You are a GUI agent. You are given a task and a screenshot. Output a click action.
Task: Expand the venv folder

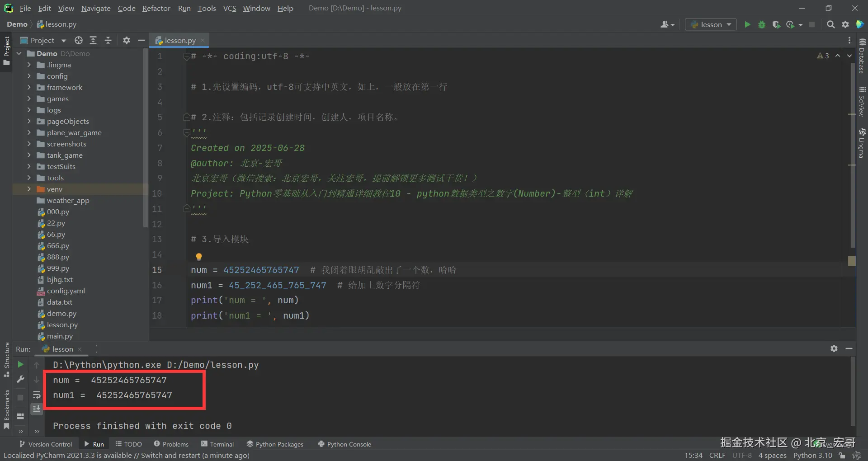click(29, 189)
